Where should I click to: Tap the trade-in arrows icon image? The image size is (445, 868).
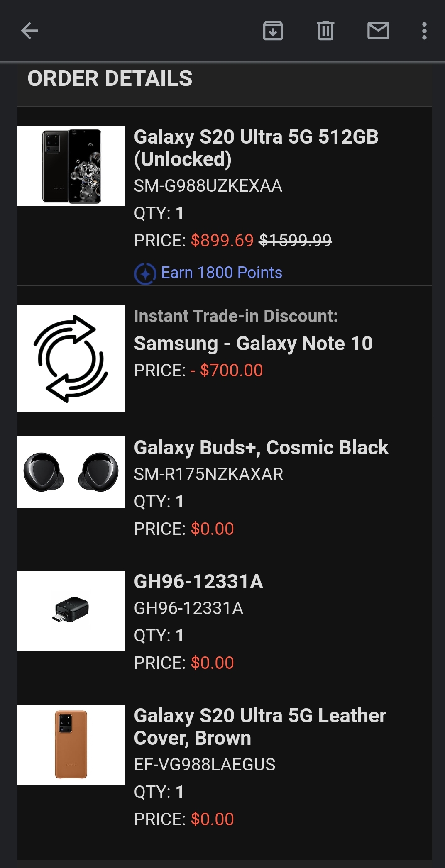[x=71, y=358]
